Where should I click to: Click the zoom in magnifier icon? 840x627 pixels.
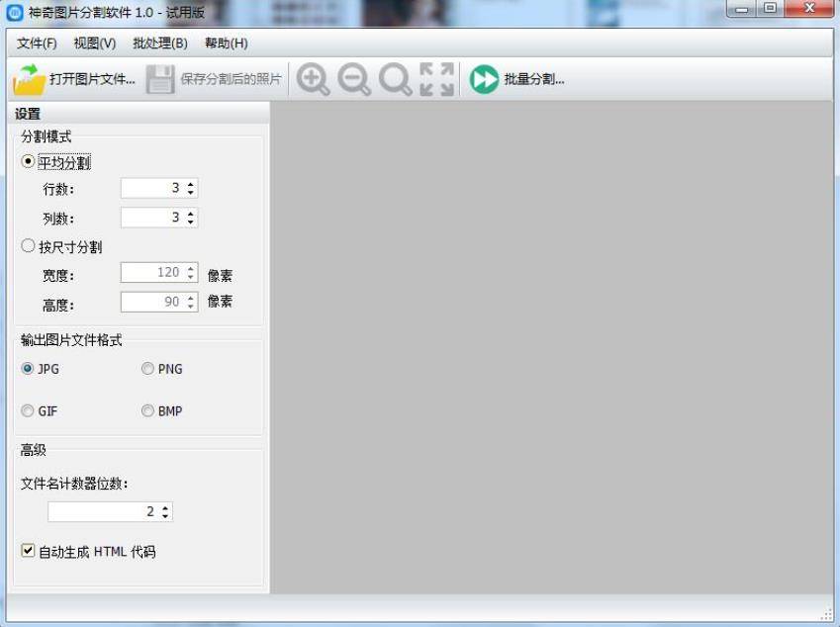pyautogui.click(x=313, y=79)
